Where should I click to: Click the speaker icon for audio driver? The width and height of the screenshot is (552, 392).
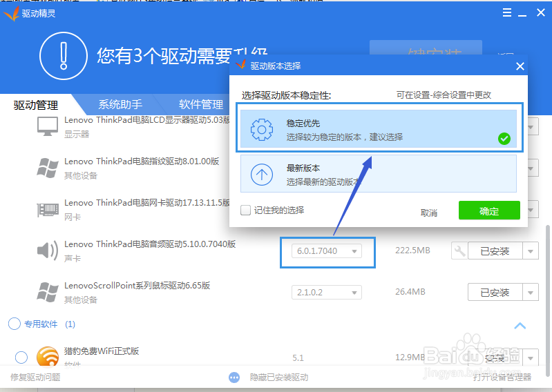tap(48, 251)
